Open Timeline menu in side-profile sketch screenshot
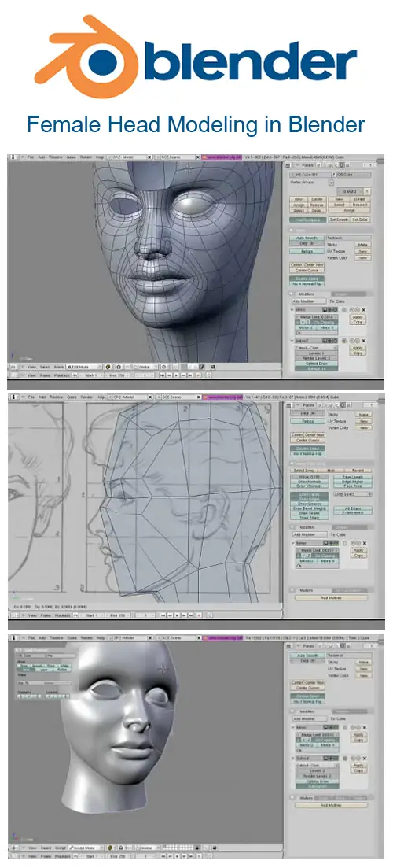The image size is (393, 868). click(x=56, y=397)
